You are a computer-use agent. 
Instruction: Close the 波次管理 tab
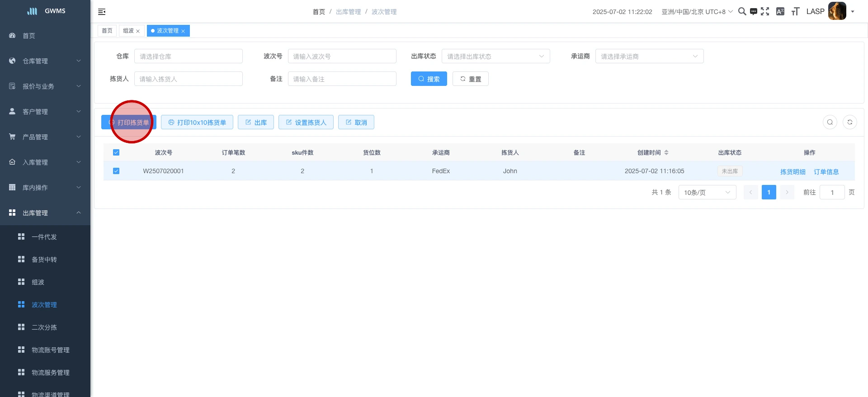tap(183, 31)
